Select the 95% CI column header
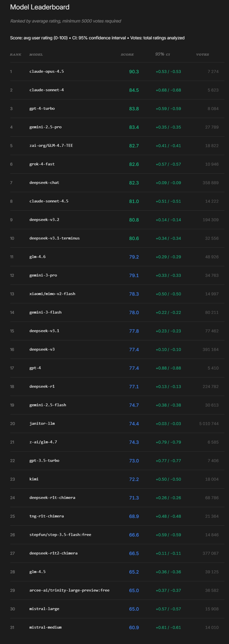 pos(163,54)
